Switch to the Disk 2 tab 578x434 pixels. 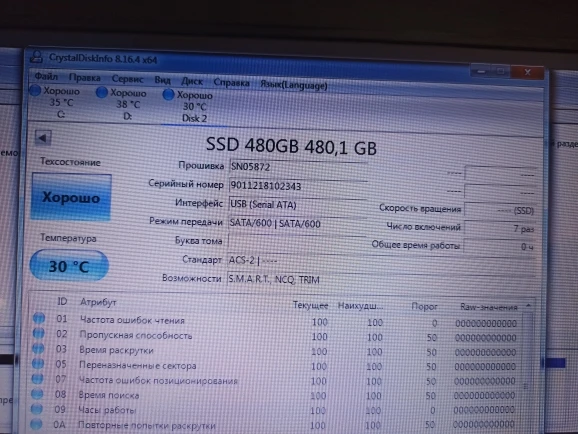(x=194, y=107)
